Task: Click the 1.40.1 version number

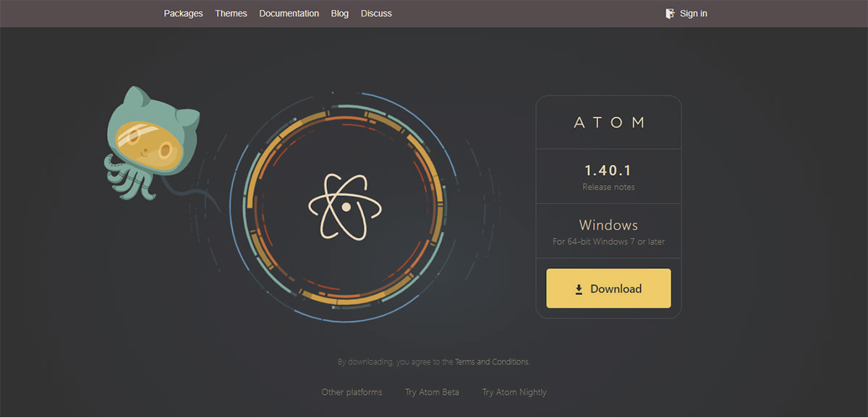Action: coord(608,171)
